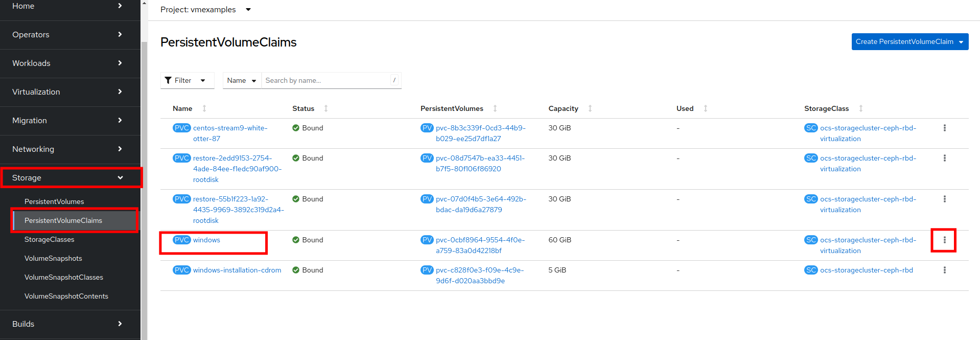Open centos-stream9-white-otter-87 PVC link
980x340 pixels.
click(x=230, y=133)
